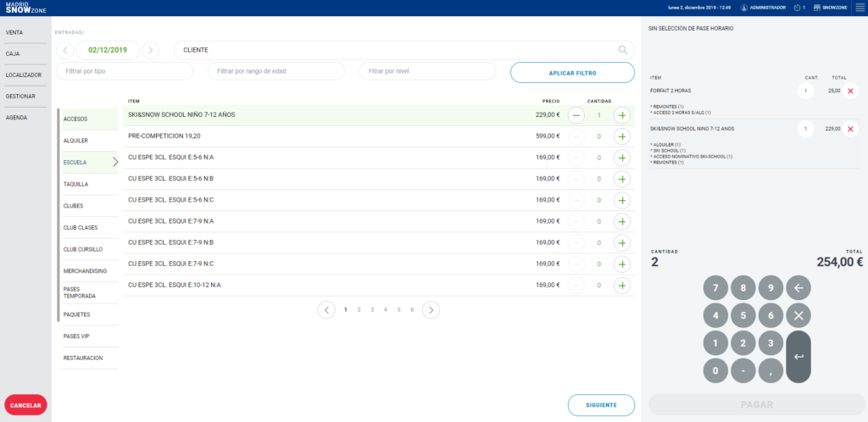Click the ADMINISTRADOR user icon
This screenshot has height=422, width=868.
[744, 8]
